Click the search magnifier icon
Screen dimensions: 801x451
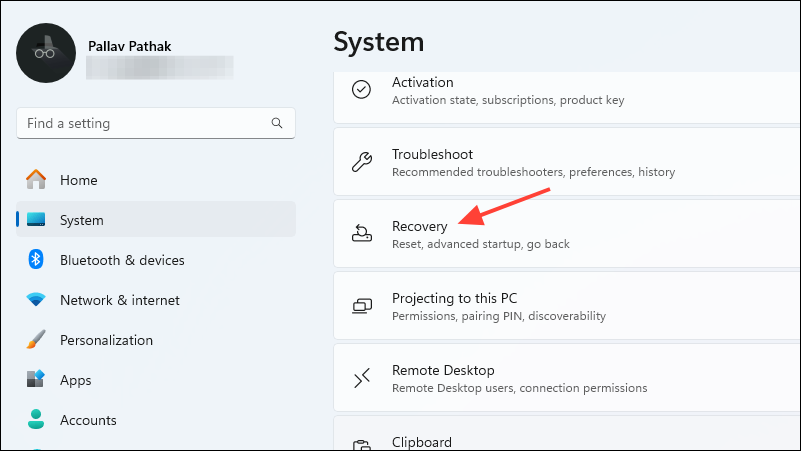pos(277,124)
